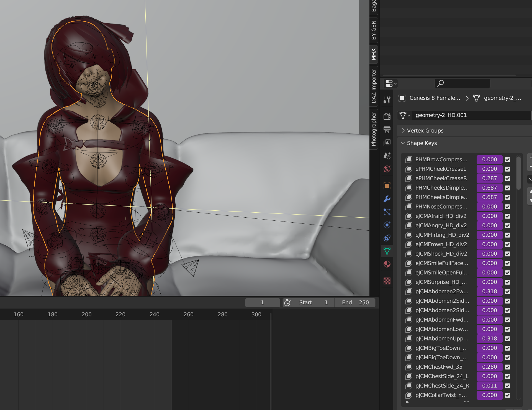Open the Texture checkerboard properties tab
The height and width of the screenshot is (410, 532).
387,281
